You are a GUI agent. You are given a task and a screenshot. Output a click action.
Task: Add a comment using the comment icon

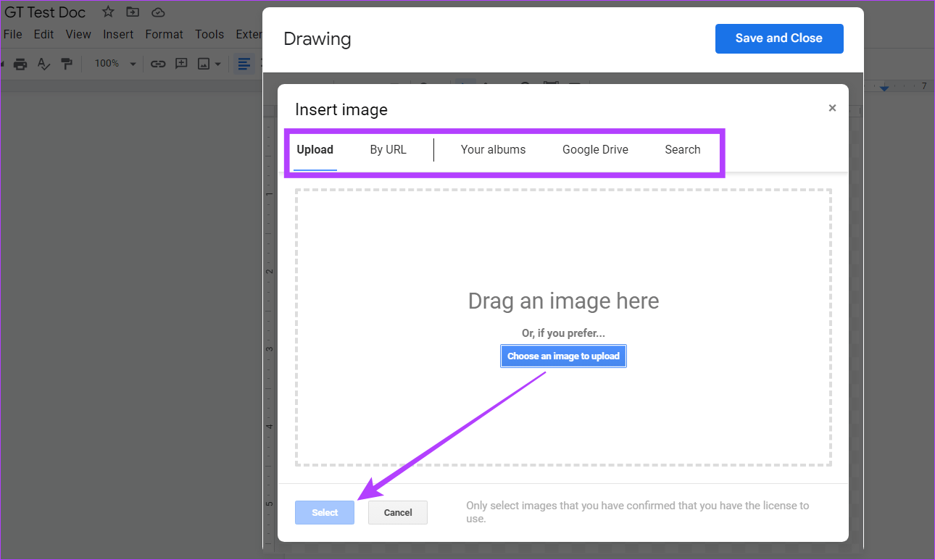point(181,64)
